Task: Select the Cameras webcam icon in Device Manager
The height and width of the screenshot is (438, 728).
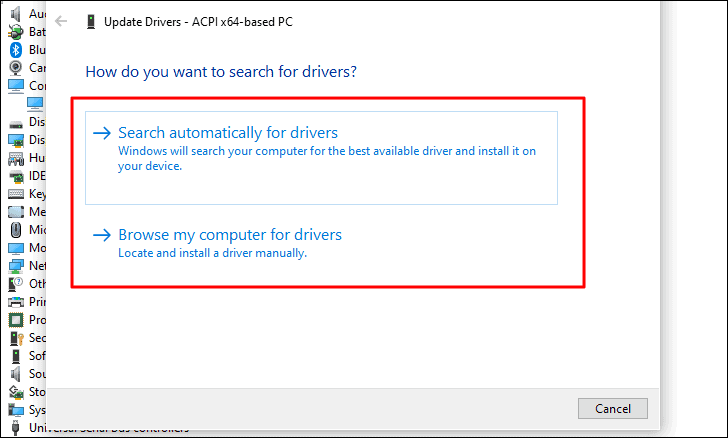Action: pos(15,68)
